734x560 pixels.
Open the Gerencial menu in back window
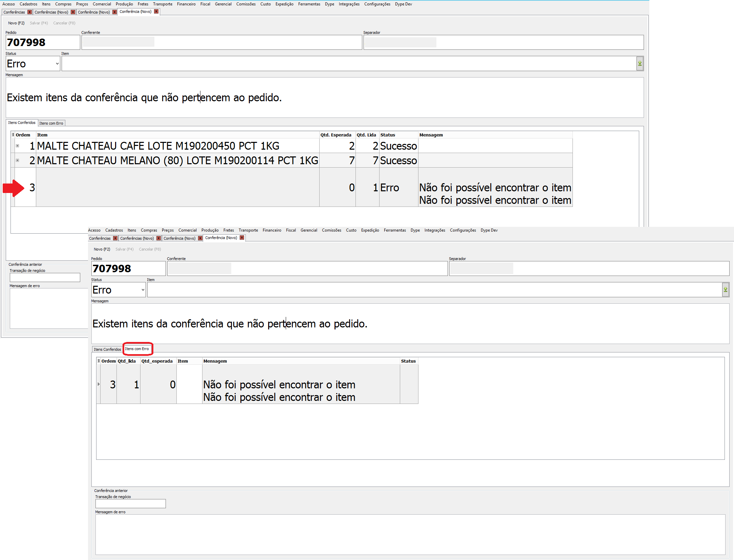pos(223,4)
